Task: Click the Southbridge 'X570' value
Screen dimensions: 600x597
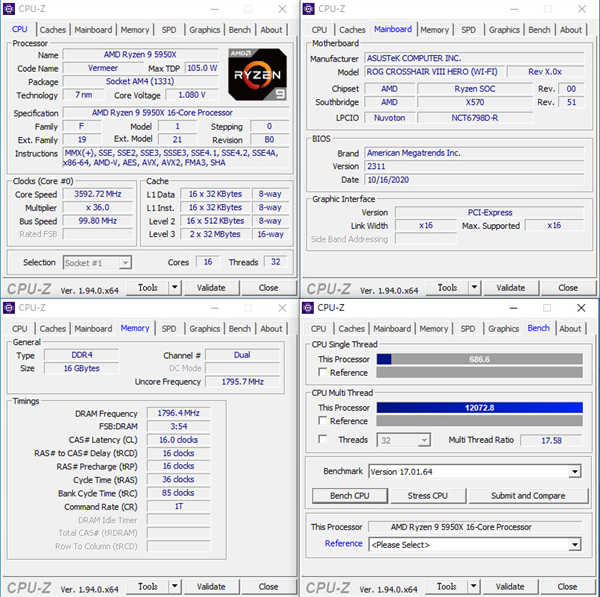Action: pyautogui.click(x=475, y=102)
